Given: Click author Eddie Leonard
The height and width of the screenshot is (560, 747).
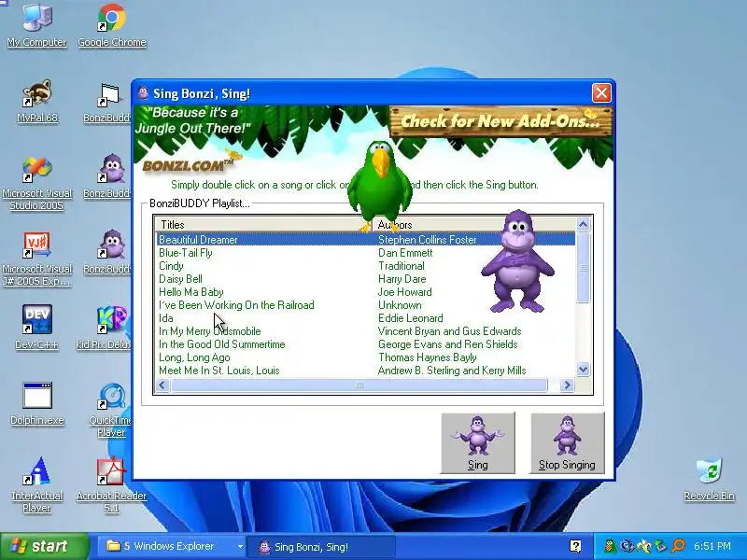Looking at the screenshot, I should point(411,318).
